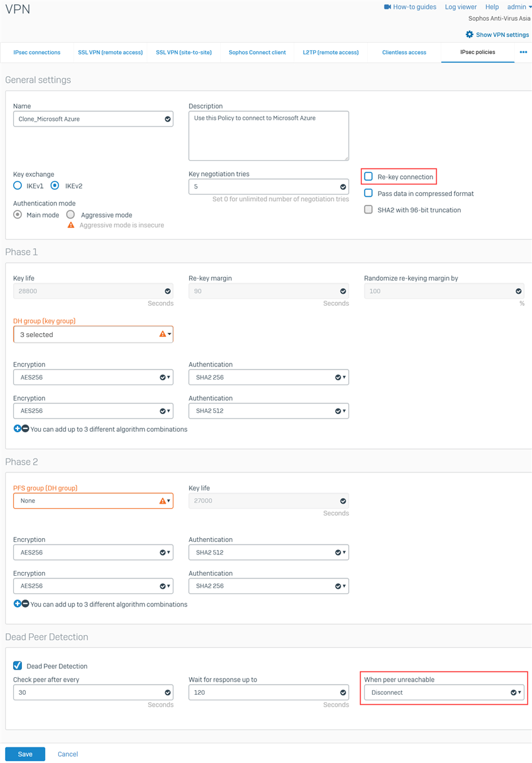Enable the Re-key connection checkbox
Image resolution: width=532 pixels, height=763 pixels.
tap(369, 177)
